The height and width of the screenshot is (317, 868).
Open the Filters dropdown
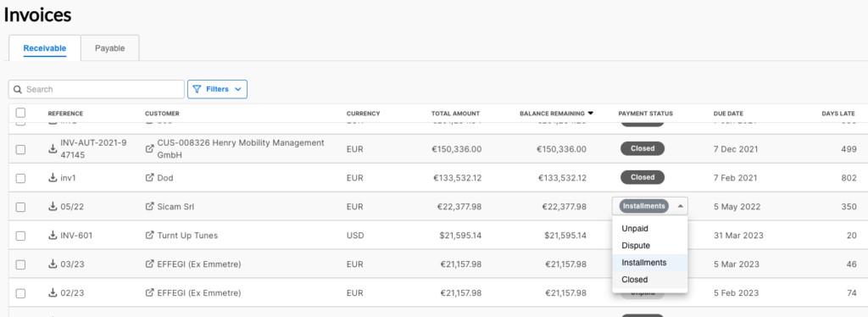tap(217, 89)
